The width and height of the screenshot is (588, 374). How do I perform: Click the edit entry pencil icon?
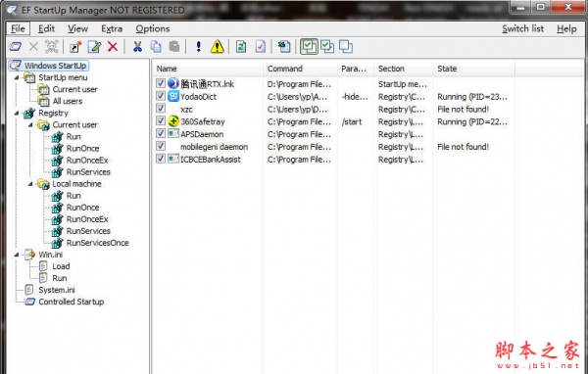click(94, 47)
